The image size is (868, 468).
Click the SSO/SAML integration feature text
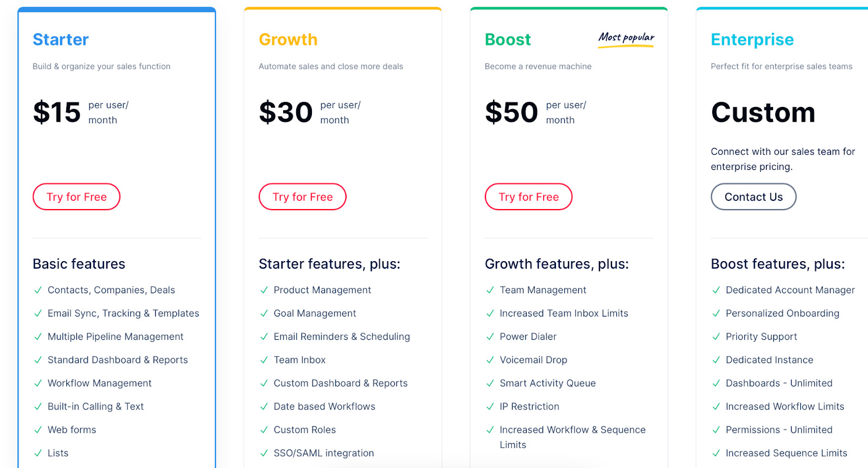point(324,453)
